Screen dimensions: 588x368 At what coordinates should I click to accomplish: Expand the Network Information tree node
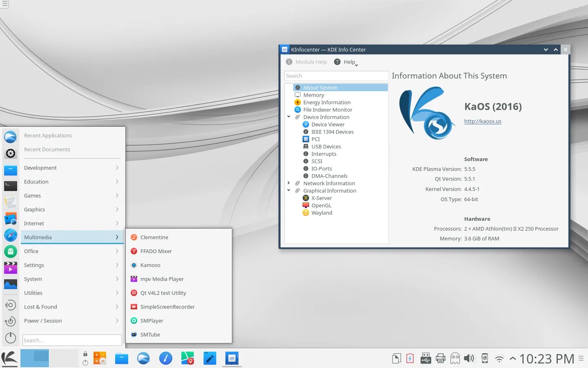tap(289, 183)
